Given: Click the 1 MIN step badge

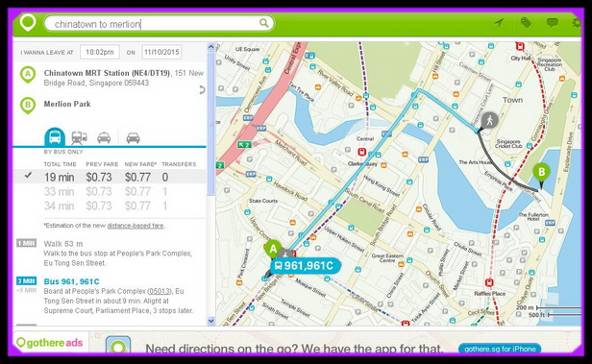Looking at the screenshot, I should [x=27, y=243].
